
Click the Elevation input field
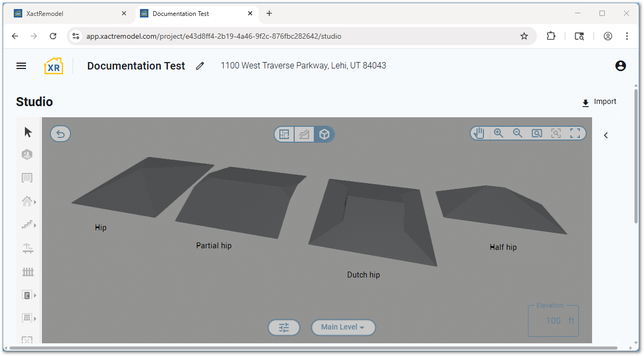[553, 320]
